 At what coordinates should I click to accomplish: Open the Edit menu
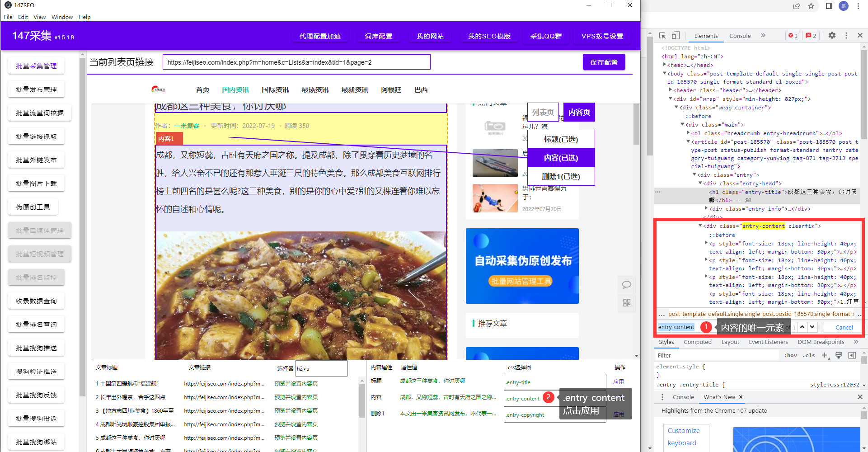pyautogui.click(x=23, y=17)
